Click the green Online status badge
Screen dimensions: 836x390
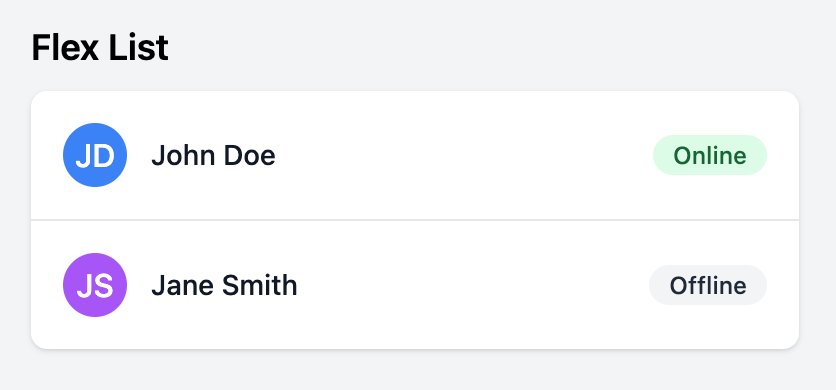[x=710, y=155]
